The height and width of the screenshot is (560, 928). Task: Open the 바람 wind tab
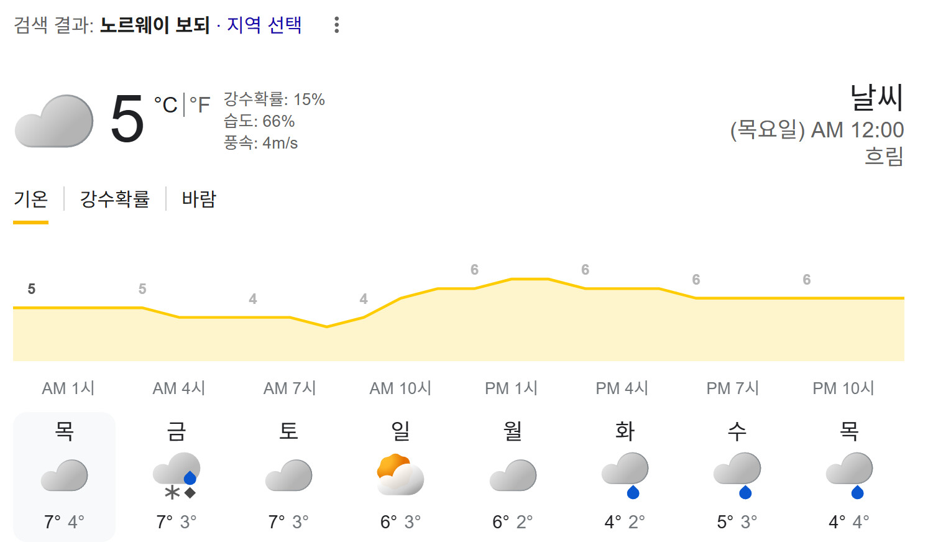coord(199,199)
